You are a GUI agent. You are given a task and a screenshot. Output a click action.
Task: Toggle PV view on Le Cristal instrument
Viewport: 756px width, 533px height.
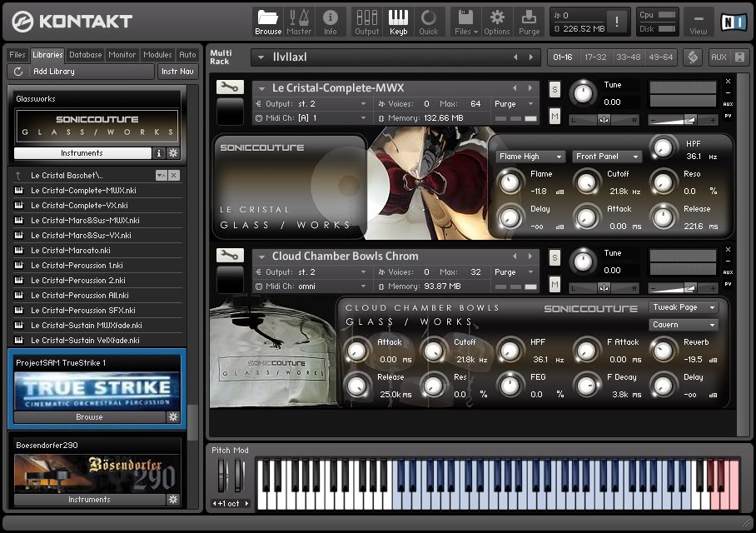[x=728, y=116]
